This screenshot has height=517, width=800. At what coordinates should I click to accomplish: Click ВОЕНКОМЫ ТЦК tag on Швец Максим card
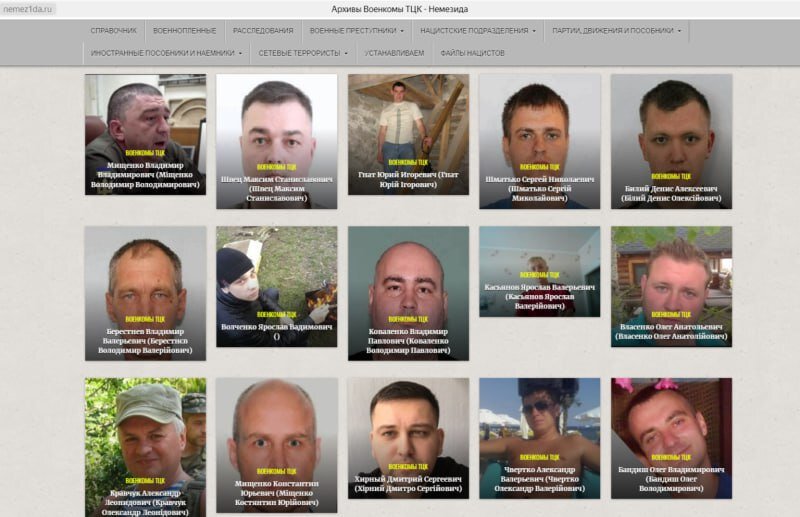coord(277,167)
